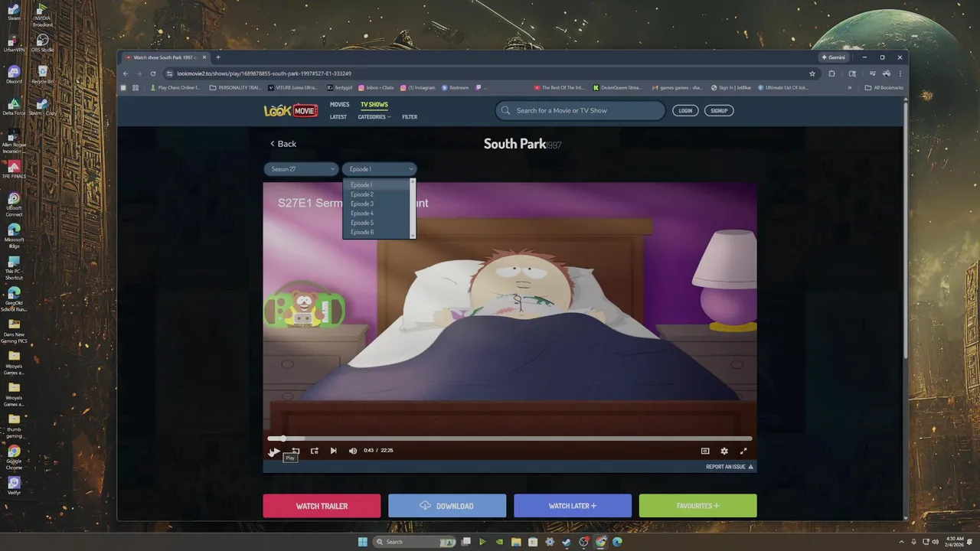The image size is (980, 551).
Task: Open the Ultimate List Of Jok... bookmark
Action: (783, 88)
